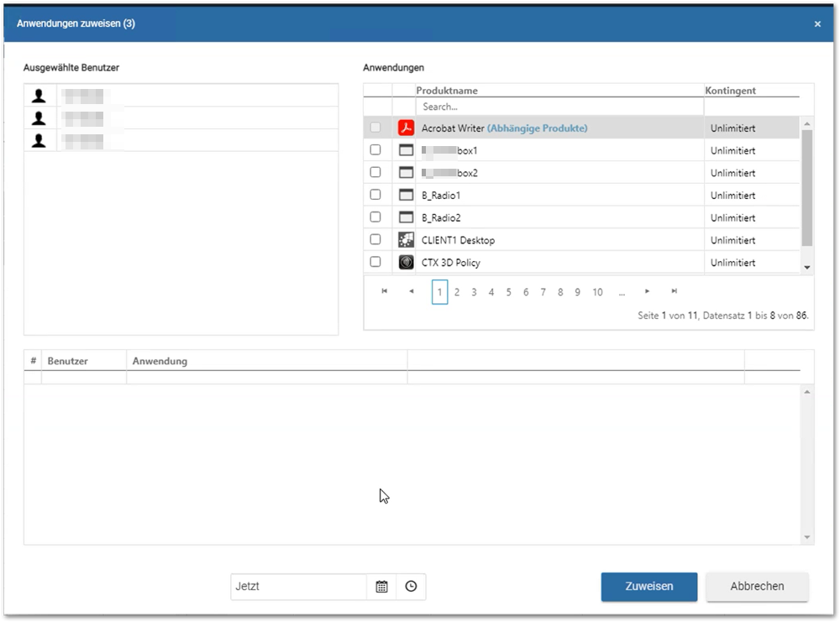Click the B_Radio1 window icon
Image resolution: width=840 pixels, height=622 pixels.
click(406, 195)
